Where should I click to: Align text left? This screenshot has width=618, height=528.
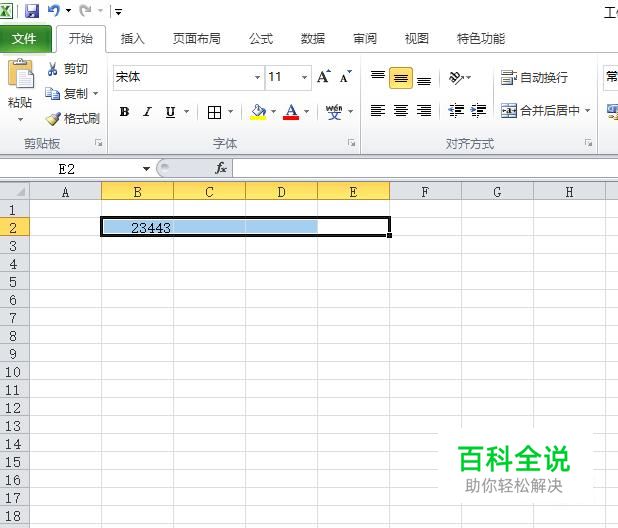(378, 111)
